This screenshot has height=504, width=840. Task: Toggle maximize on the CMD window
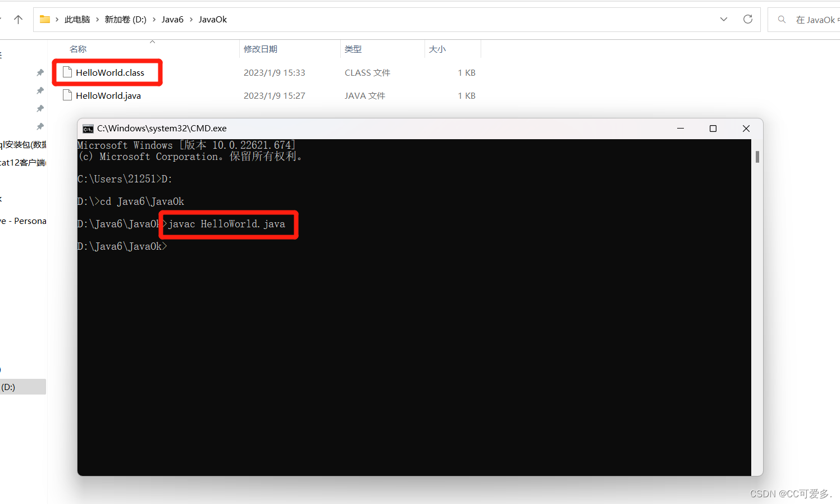tap(713, 128)
